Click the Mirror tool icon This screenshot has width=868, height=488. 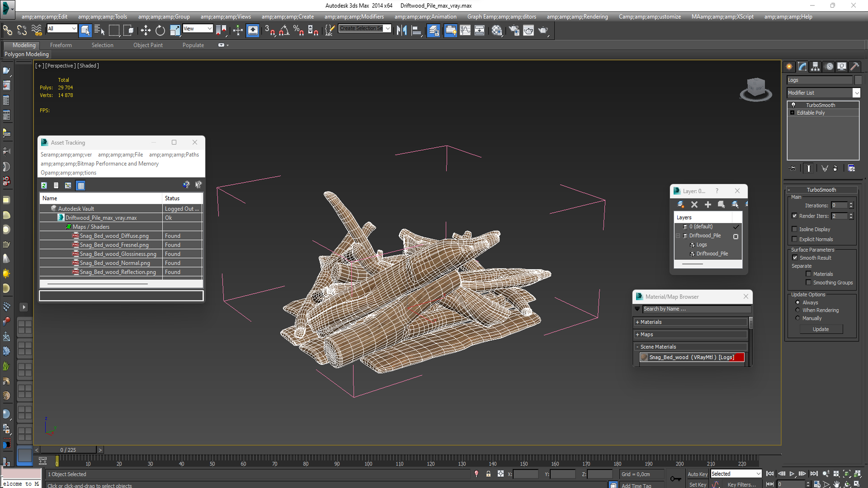[x=401, y=30]
